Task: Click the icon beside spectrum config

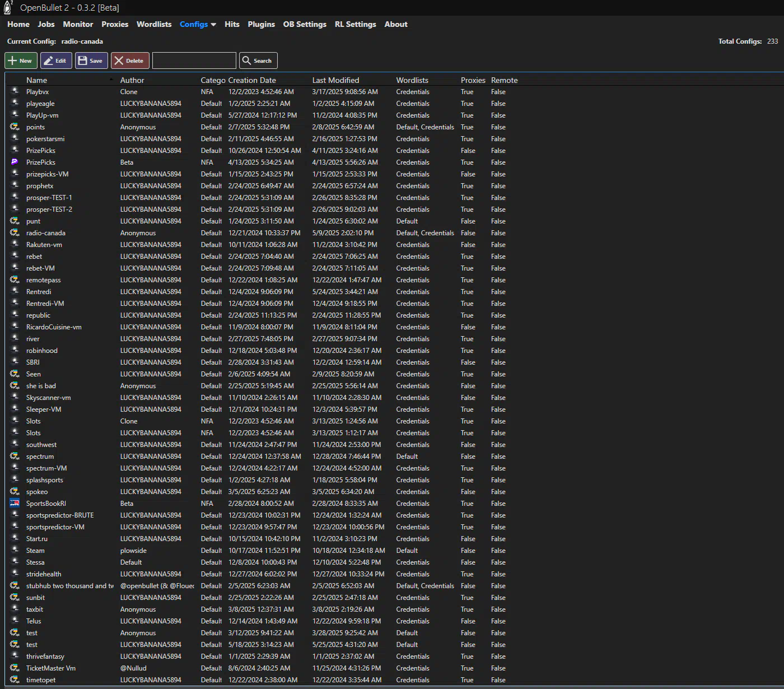Action: tap(15, 456)
